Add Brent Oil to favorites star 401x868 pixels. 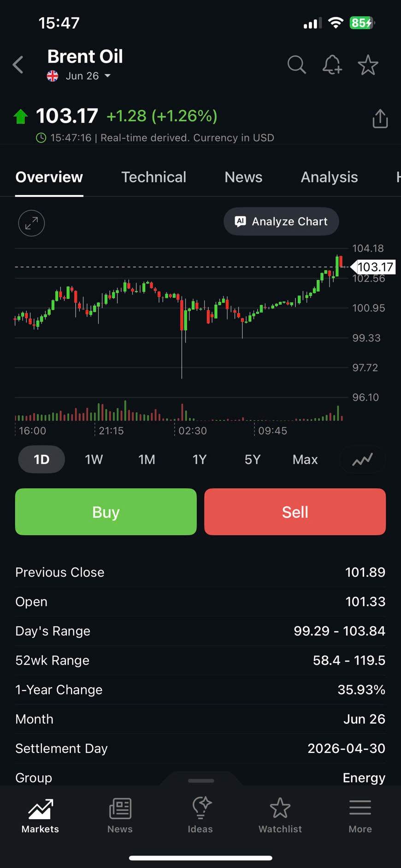point(368,65)
